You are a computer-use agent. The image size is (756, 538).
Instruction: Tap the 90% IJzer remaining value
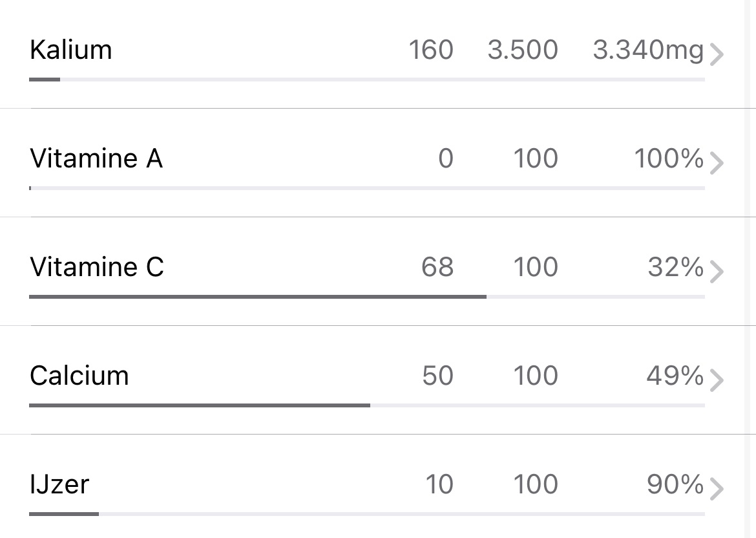[675, 484]
